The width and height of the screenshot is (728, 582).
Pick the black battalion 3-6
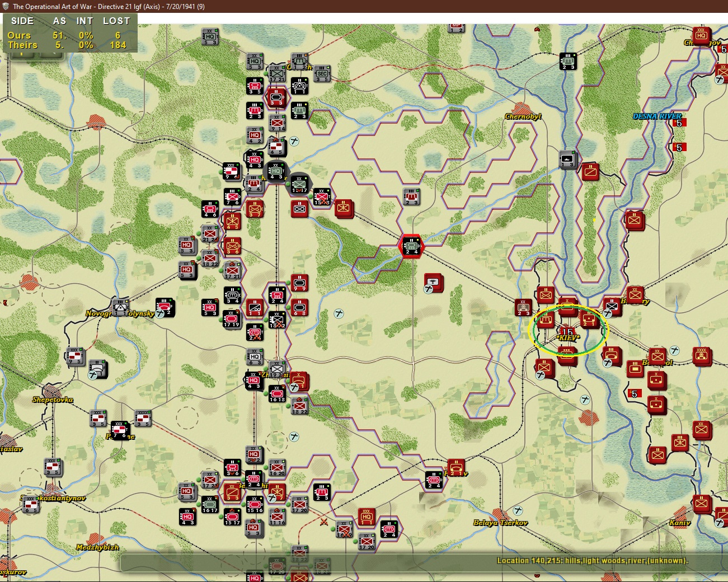[232, 467]
